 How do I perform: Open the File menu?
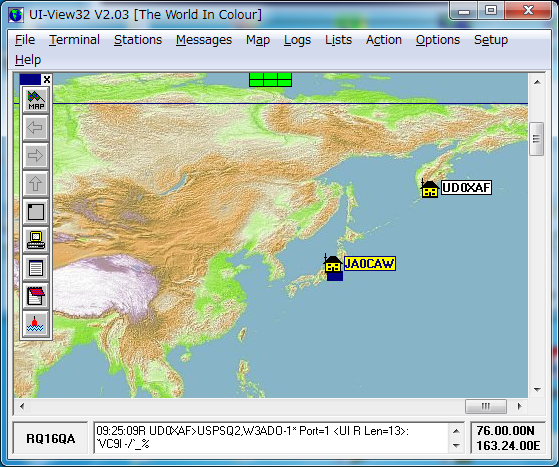tap(25, 40)
